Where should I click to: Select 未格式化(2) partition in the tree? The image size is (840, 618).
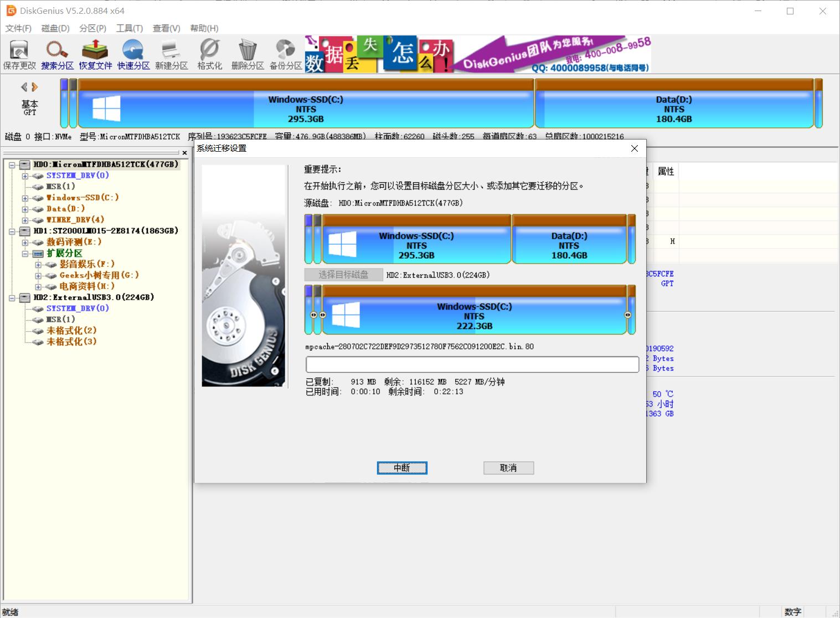point(71,331)
